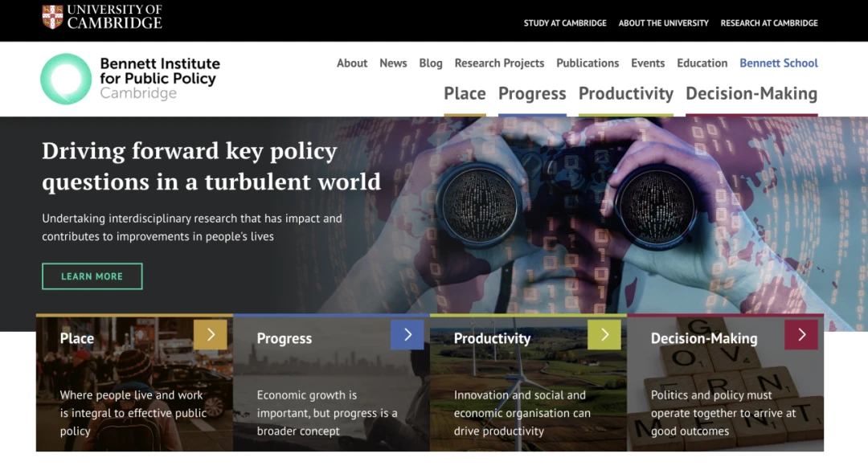The image size is (868, 470).
Task: Click the Decision-Making scrabble tiles card
Action: click(x=725, y=383)
